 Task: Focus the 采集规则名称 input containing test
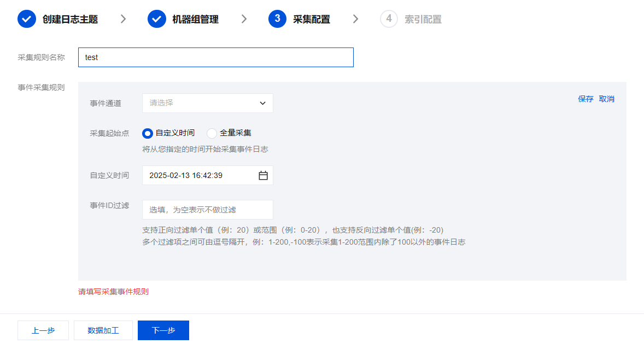(215, 57)
